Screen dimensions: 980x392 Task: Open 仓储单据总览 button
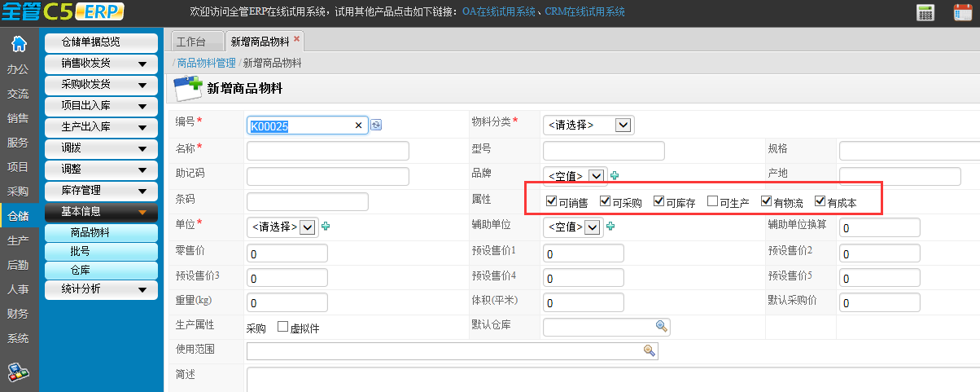click(x=101, y=42)
